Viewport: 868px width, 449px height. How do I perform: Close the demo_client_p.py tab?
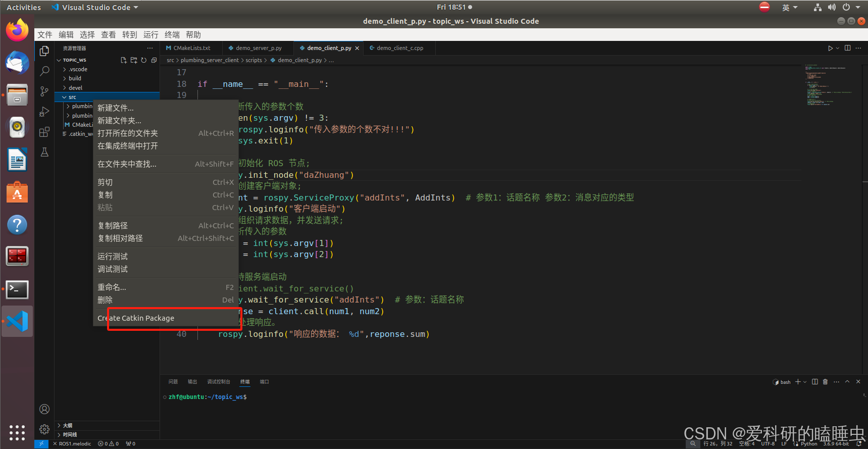(x=357, y=48)
